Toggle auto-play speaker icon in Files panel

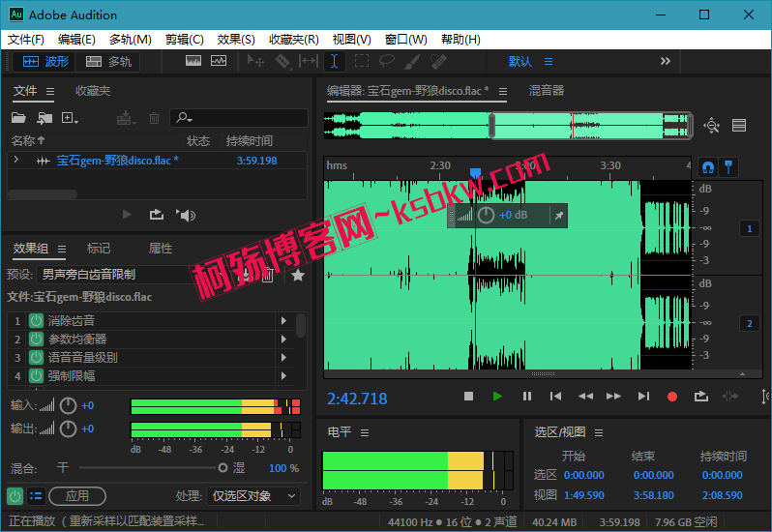[186, 215]
